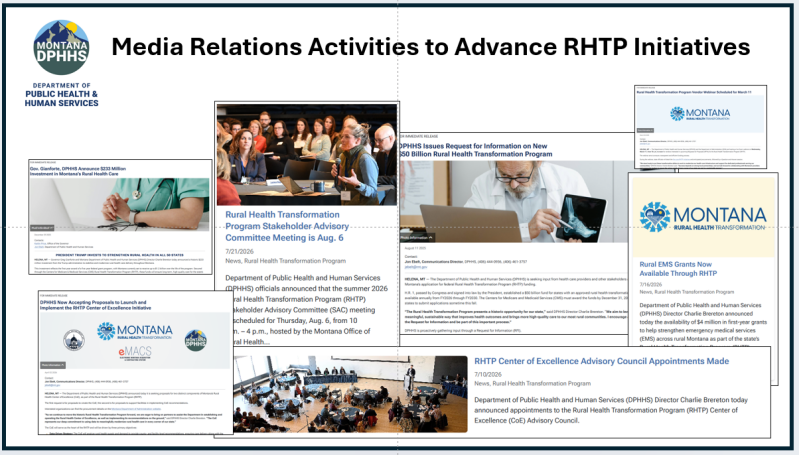Viewport: 799px width, 455px height.
Task: Expand Photo Information on the nurse photo
Action: (x=42, y=228)
